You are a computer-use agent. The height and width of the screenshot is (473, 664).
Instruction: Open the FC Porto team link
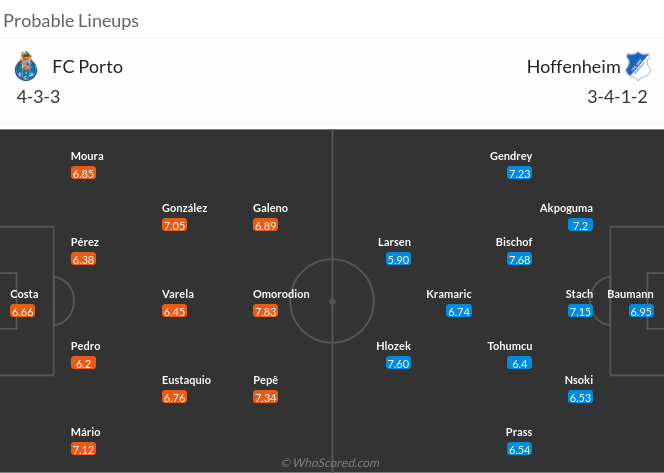point(86,68)
